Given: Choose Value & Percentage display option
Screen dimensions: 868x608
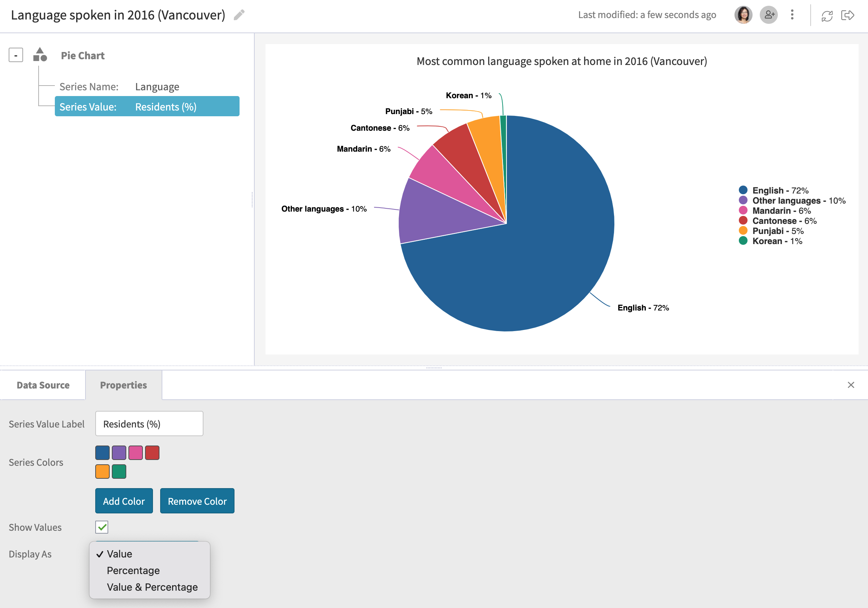Looking at the screenshot, I should click(152, 587).
